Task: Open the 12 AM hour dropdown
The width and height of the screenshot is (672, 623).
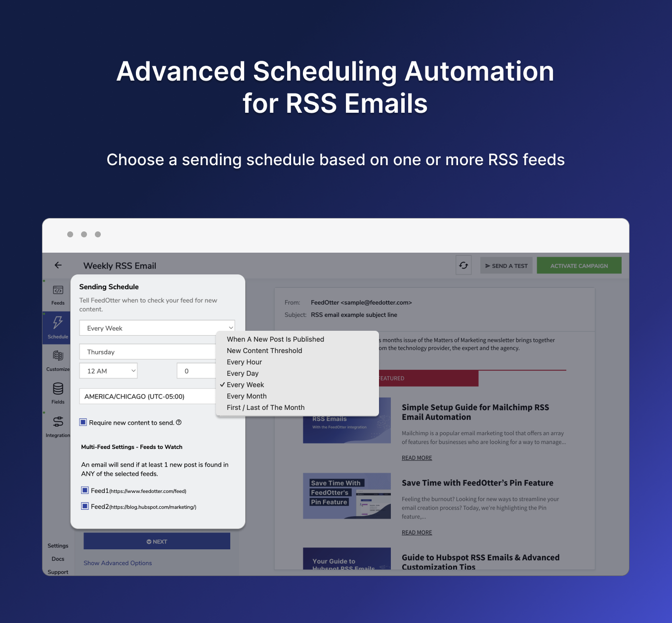Action: 108,371
